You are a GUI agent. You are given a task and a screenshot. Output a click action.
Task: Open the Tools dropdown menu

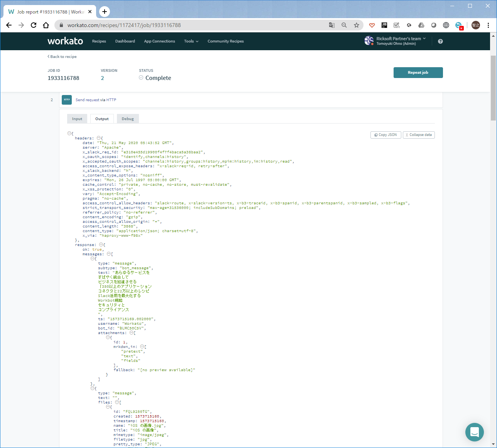coord(191,41)
